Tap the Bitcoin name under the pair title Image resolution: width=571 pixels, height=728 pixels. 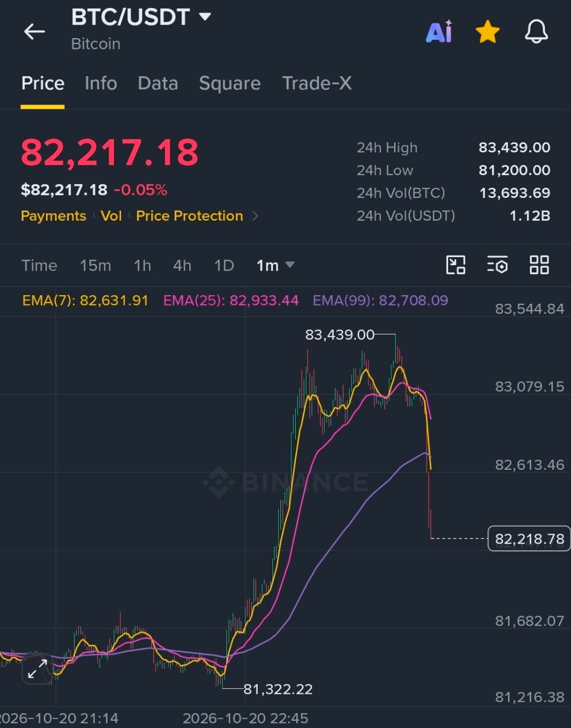[x=96, y=44]
